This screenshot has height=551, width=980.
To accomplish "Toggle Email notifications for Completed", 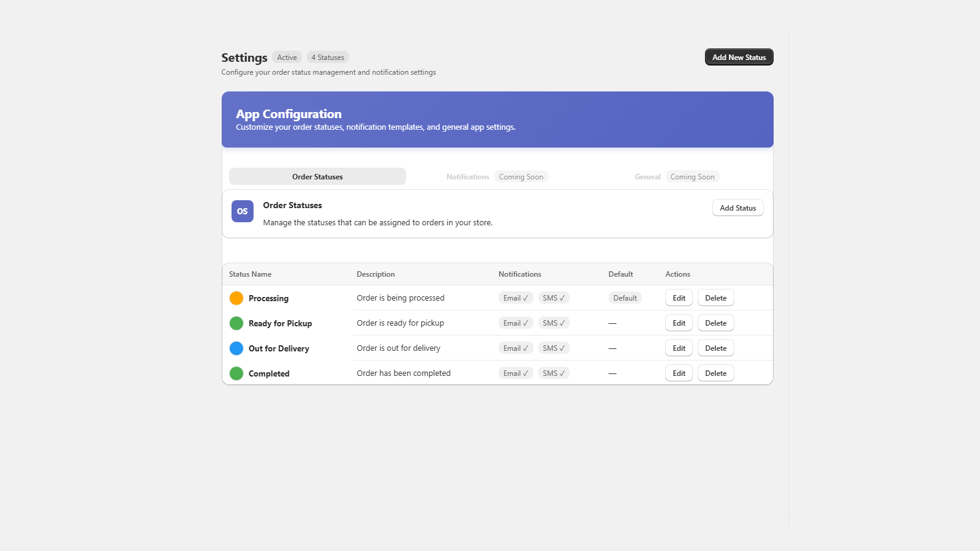I will pos(515,373).
